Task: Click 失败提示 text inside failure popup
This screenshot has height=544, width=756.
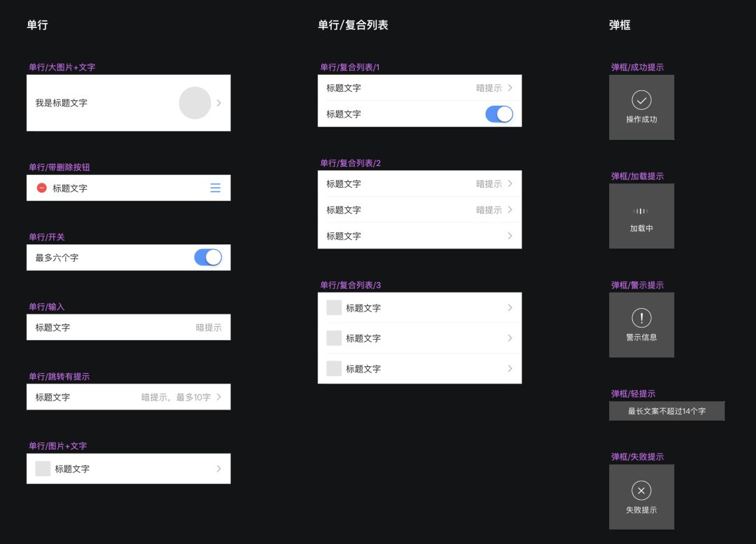Action: [641, 510]
